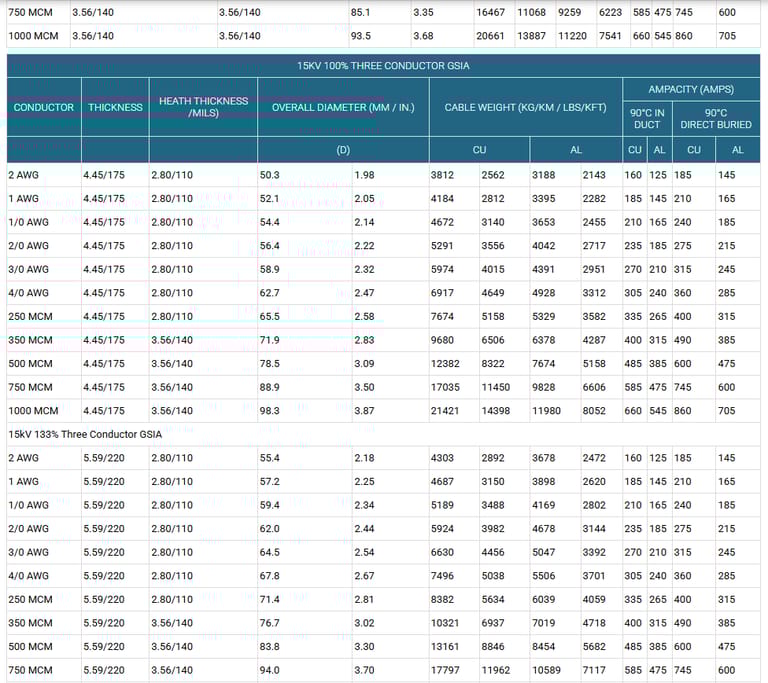Click the 94.0 overall diameter cell
This screenshot has width=768, height=683.
pos(270,670)
